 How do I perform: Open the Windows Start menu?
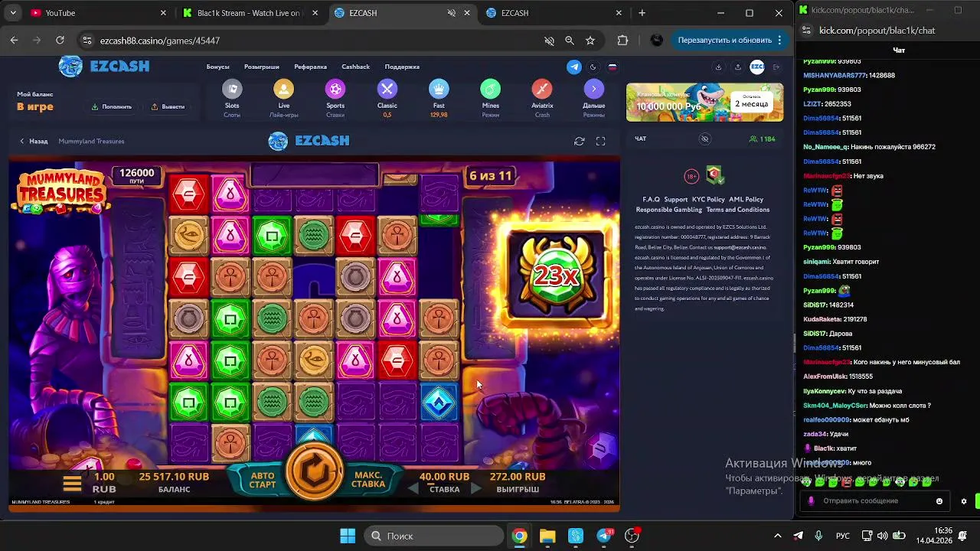(348, 536)
